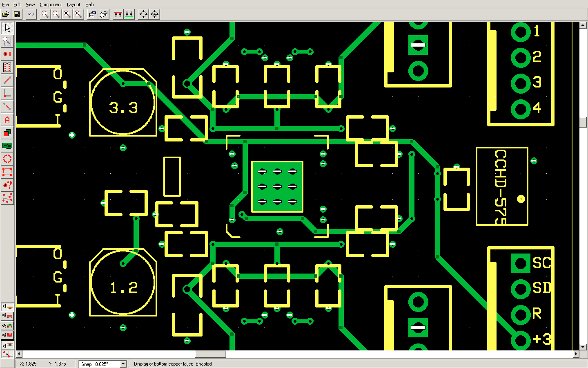Screen dimensions: 588x368
Task: Open the board options dialog icon
Action: 93,14
